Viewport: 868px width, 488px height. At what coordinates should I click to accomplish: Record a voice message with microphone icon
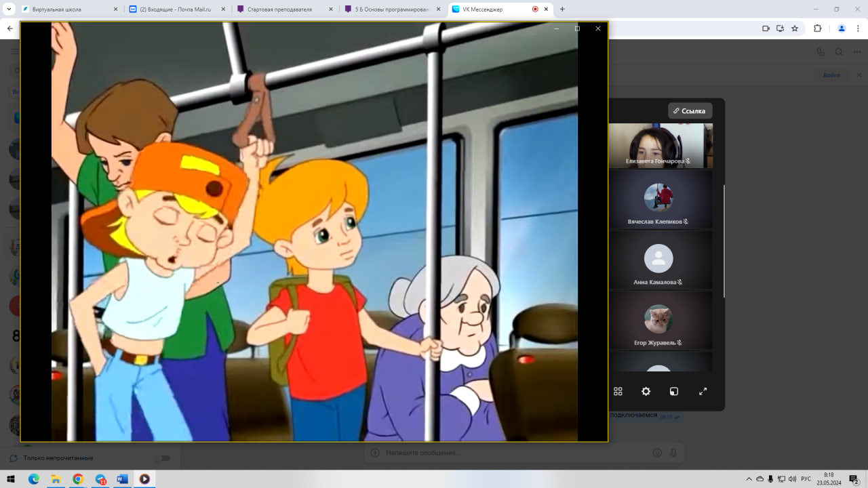[673, 452]
